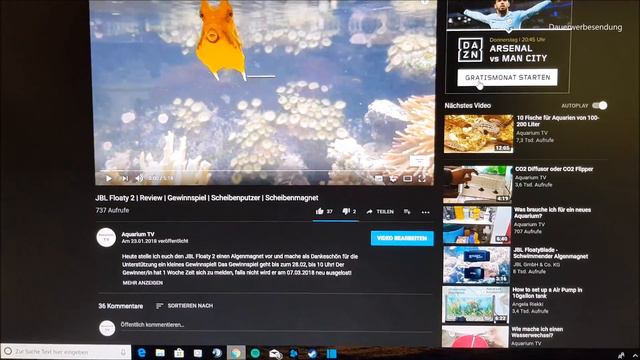The image size is (640, 360).
Task: Click the 737 Aufrufe view count
Action: point(112,210)
